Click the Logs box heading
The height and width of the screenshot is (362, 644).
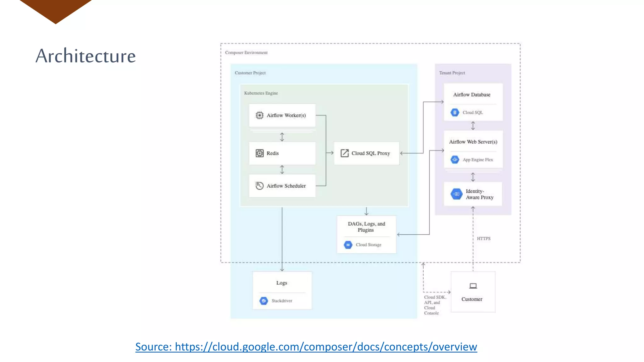pyautogui.click(x=281, y=283)
